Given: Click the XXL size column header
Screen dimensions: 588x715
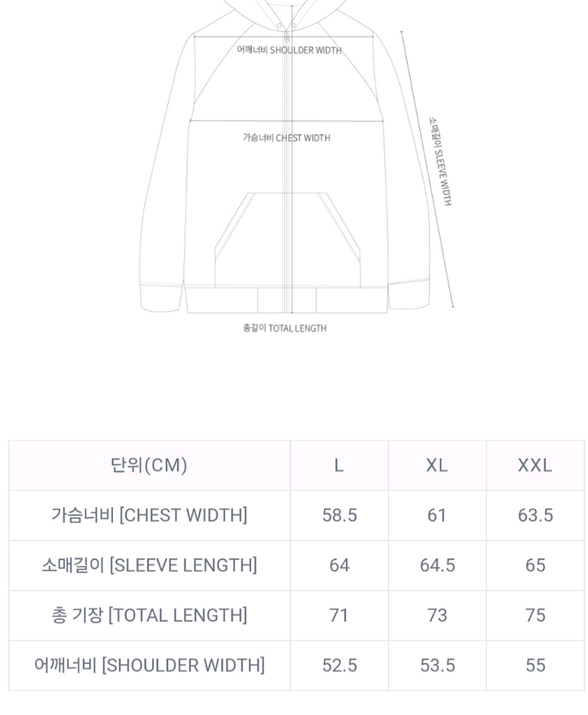Looking at the screenshot, I should coord(535,465).
